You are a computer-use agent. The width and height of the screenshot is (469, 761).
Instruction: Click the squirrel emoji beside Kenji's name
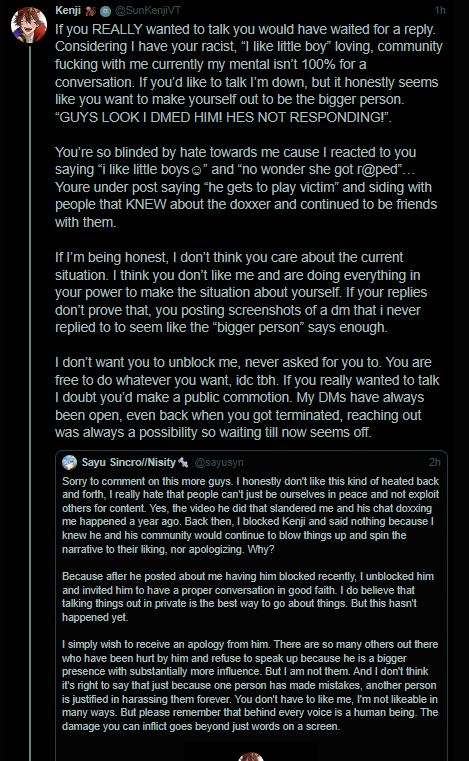pos(90,10)
